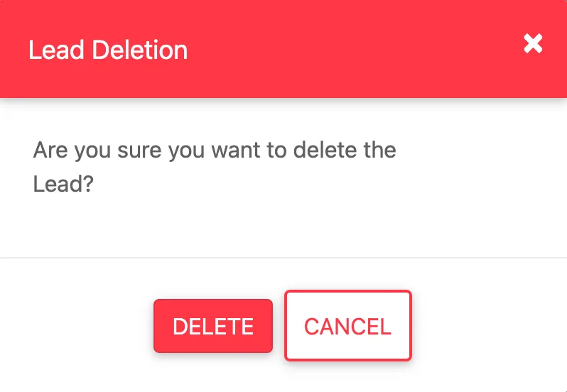Click the red header bar of the dialog
The height and width of the screenshot is (392, 567).
pos(283,49)
